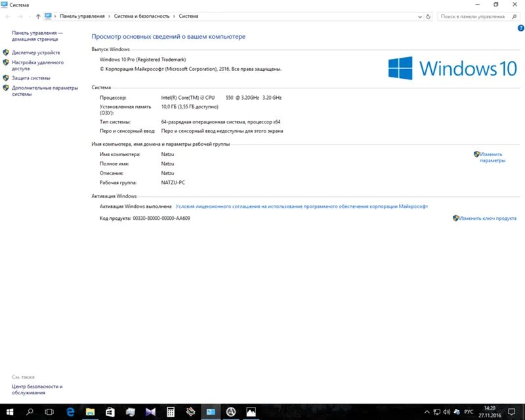Open the Photos app on taskbar
The image size is (525, 420).
(251, 412)
